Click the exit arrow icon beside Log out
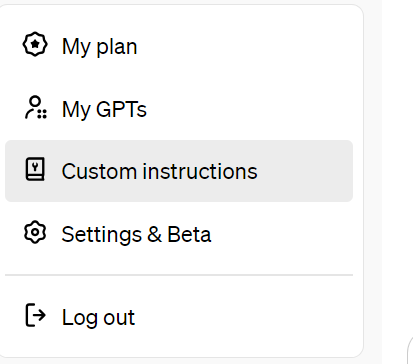This screenshot has height=364, width=413. 35,315
